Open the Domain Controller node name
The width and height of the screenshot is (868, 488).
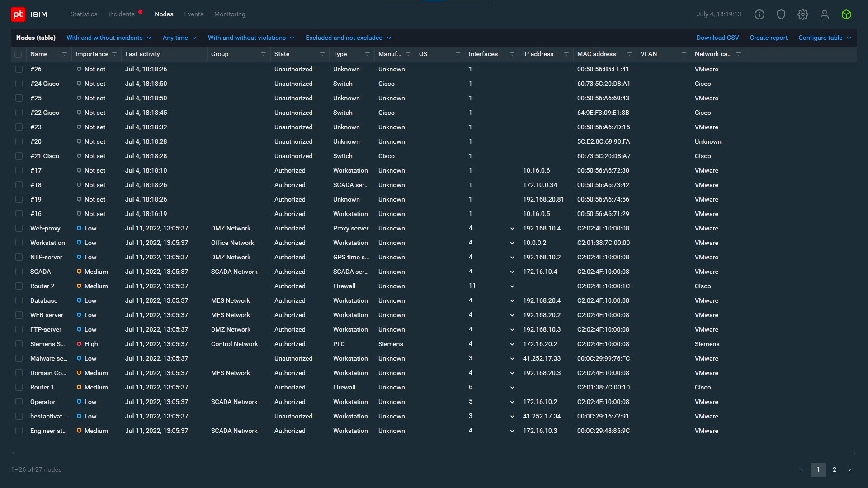click(48, 373)
